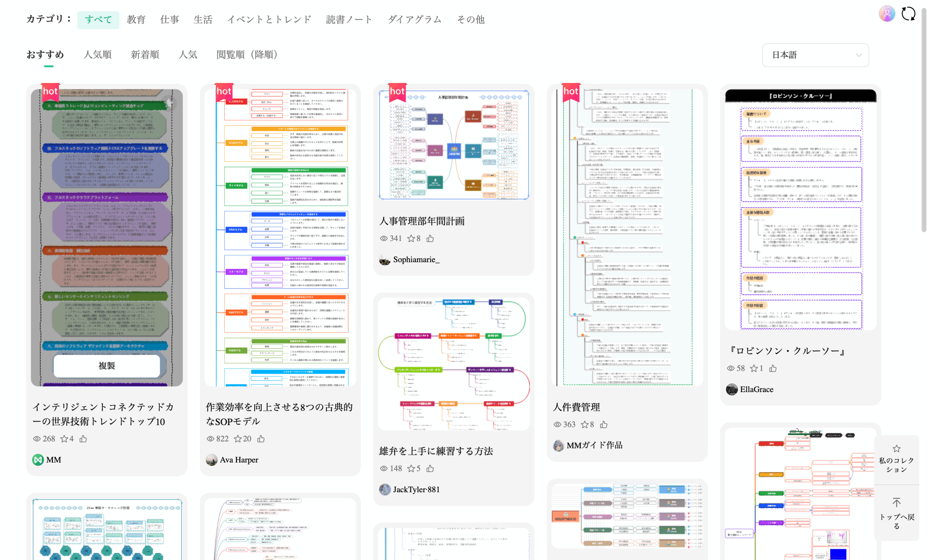Open author link Ava Harper
Screen dimensions: 927x560
(x=239, y=460)
